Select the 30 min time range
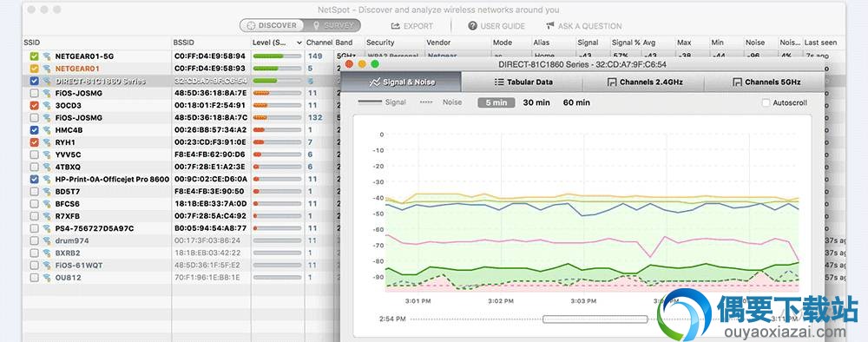This screenshot has height=342, width=868. [536, 102]
